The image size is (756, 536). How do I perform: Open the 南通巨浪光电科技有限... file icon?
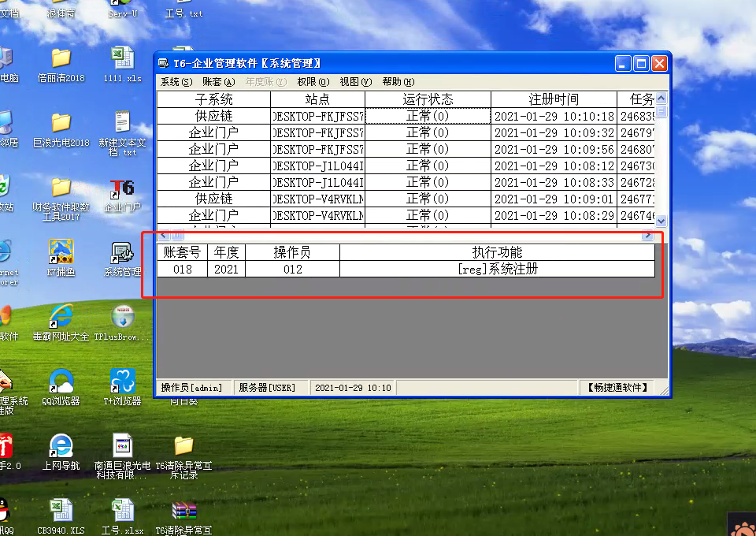(123, 445)
